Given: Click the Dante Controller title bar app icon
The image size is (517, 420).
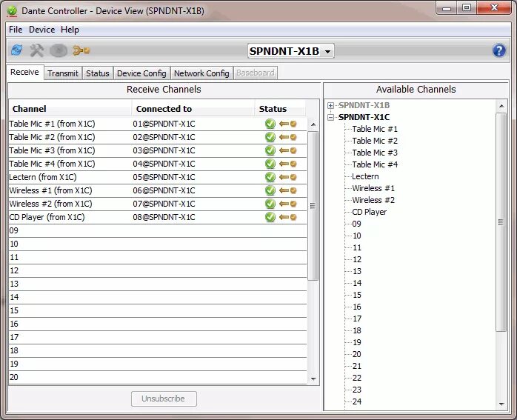Looking at the screenshot, I should point(12,11).
